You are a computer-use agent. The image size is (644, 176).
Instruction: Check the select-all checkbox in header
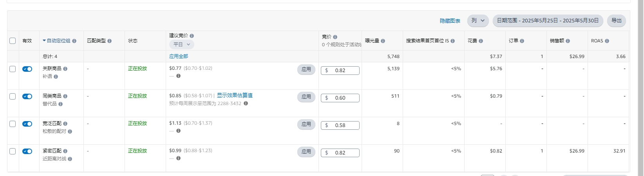(x=13, y=41)
